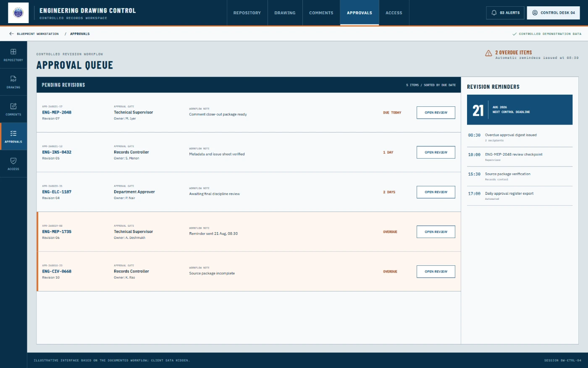Screen dimensions: 588x368
Task: Click Approvals breadcrumb item
Action: click(x=80, y=34)
